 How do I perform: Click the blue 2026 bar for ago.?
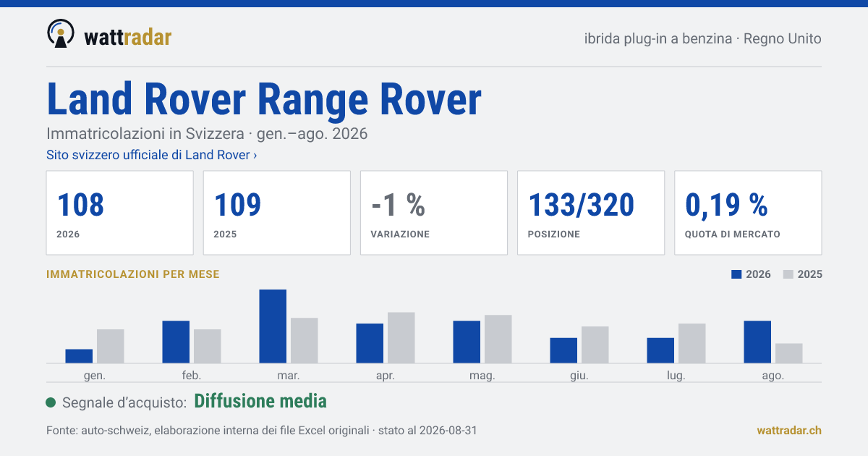(757, 342)
